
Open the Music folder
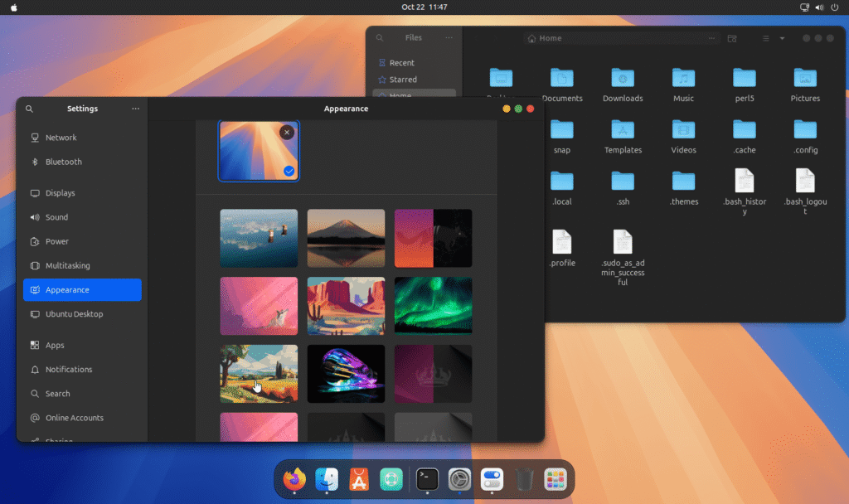(x=683, y=80)
